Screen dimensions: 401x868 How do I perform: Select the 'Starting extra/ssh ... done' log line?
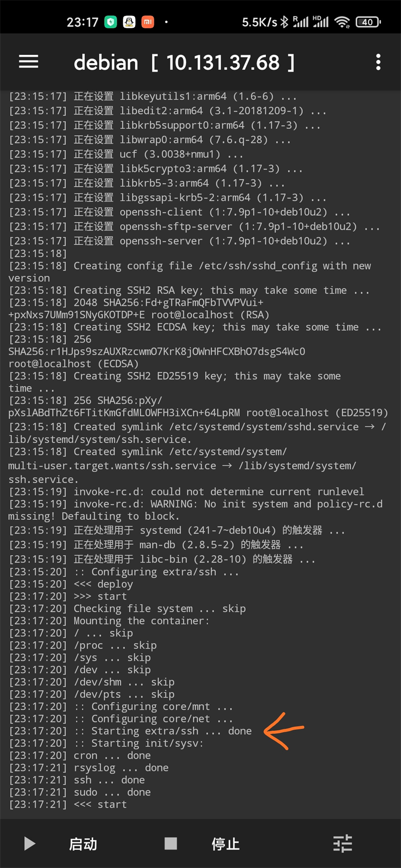[131, 731]
